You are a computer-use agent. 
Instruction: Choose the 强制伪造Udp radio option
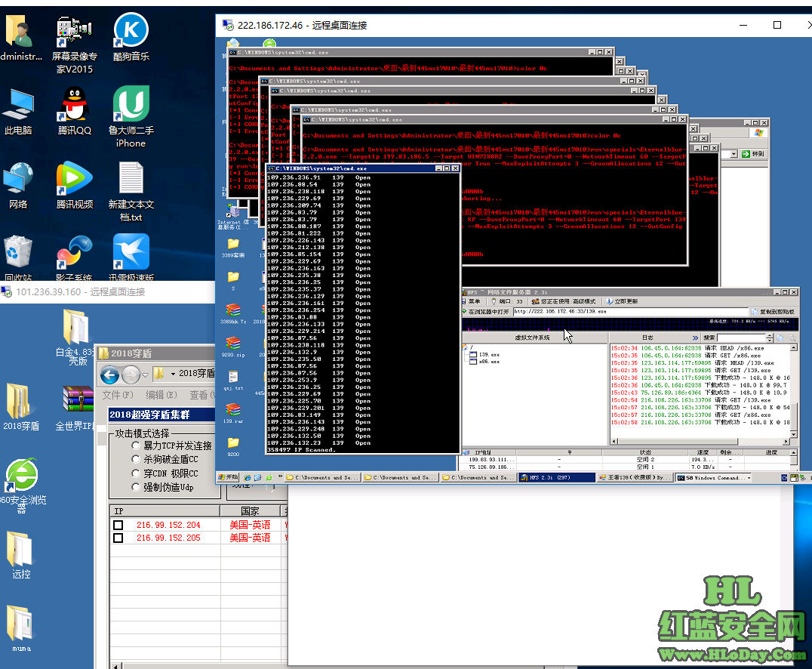point(137,487)
